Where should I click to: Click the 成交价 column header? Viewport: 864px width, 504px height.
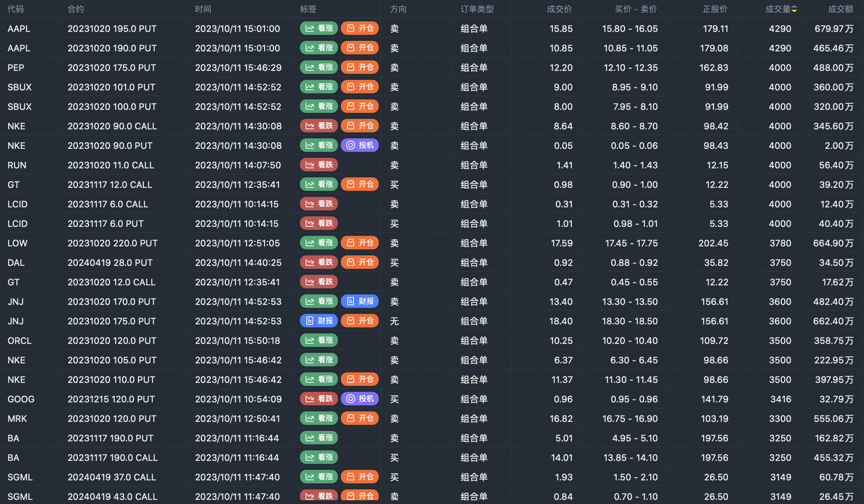[559, 9]
